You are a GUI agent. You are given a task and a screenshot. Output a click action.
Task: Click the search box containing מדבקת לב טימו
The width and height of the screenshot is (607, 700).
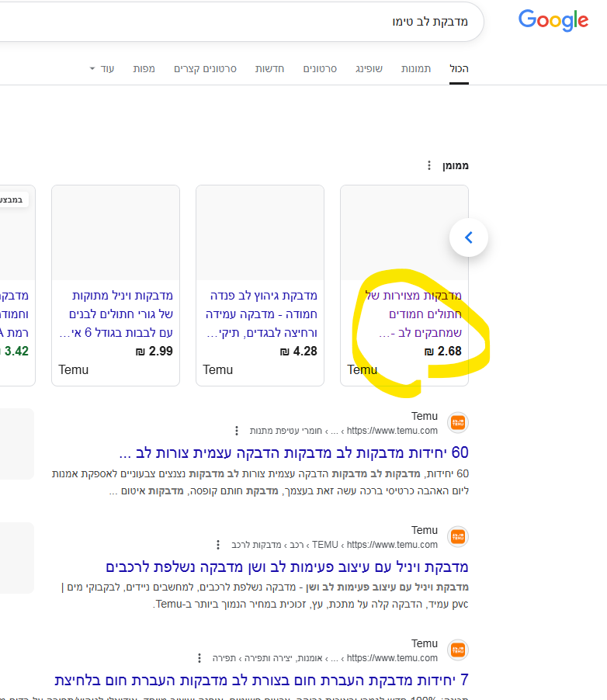pos(241,22)
